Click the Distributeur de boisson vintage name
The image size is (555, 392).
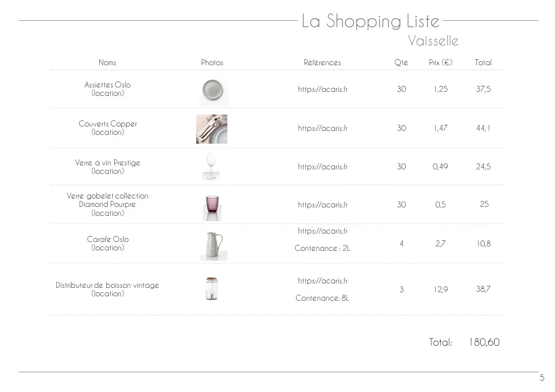click(x=107, y=285)
